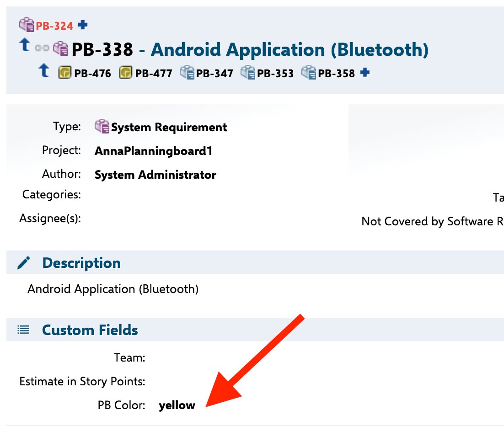
Task: Click the Author label
Action: tap(61, 174)
